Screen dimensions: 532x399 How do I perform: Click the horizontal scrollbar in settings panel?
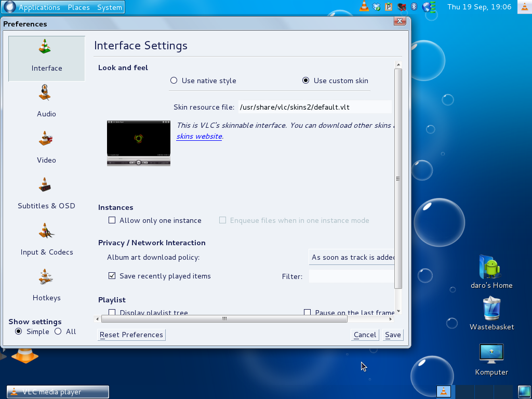(x=224, y=318)
